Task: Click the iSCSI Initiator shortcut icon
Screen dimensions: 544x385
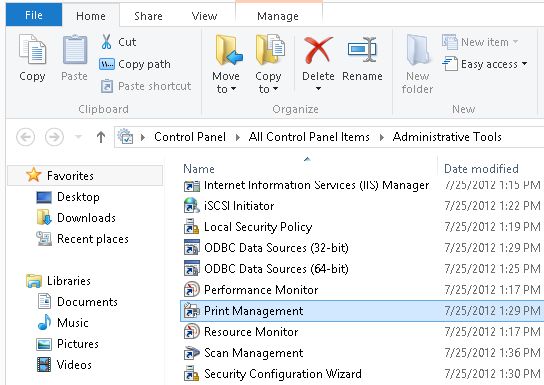Action: 191,206
